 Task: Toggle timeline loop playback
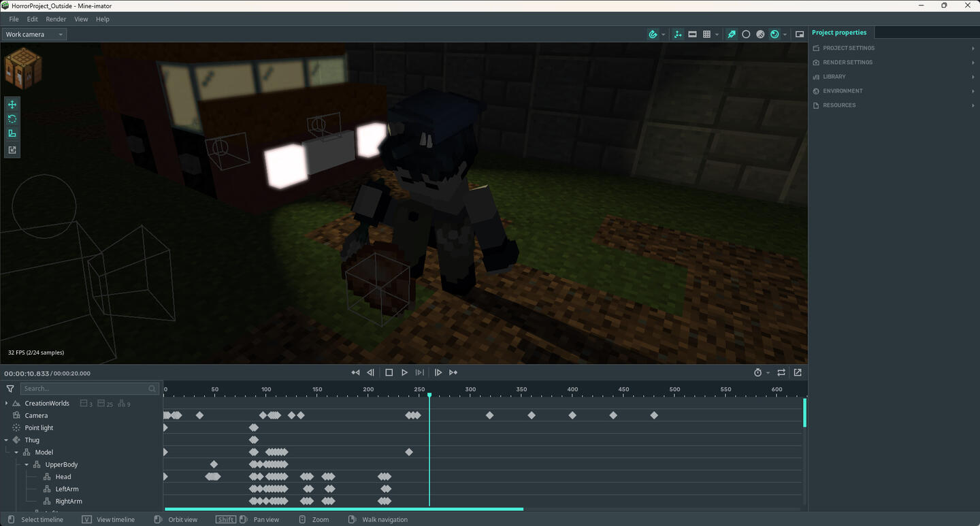coord(781,372)
